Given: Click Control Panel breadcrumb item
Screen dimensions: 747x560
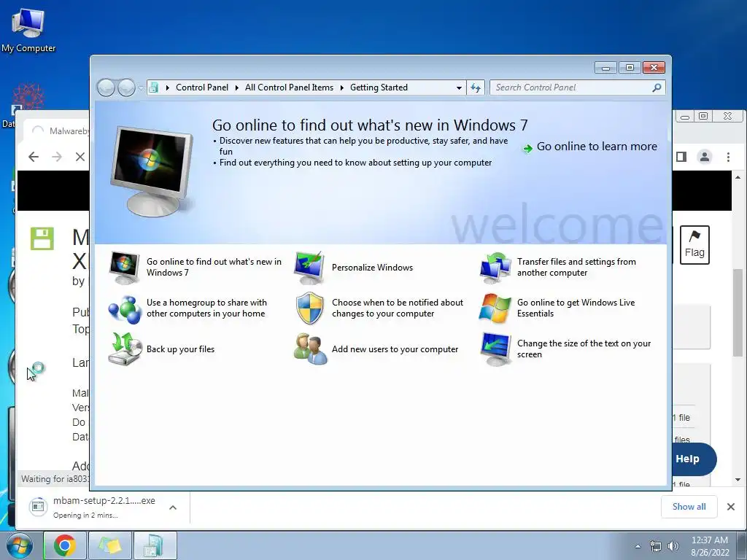Looking at the screenshot, I should [202, 87].
